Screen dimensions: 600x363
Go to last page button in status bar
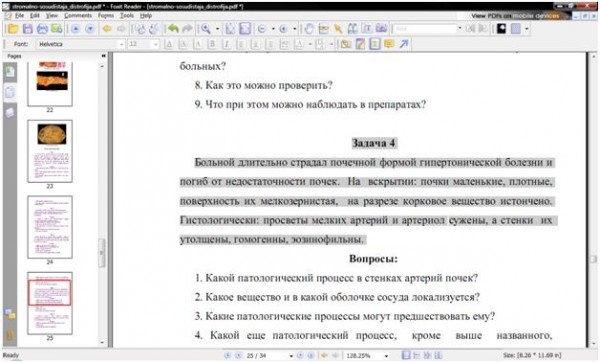[x=311, y=355]
